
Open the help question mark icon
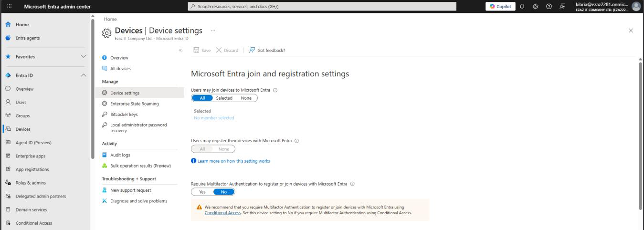549,6
